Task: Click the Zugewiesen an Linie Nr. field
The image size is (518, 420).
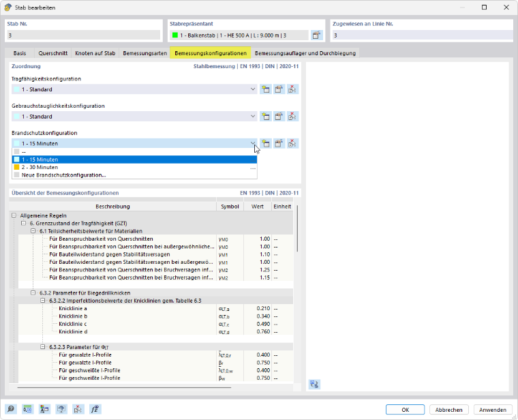Action: coord(423,35)
